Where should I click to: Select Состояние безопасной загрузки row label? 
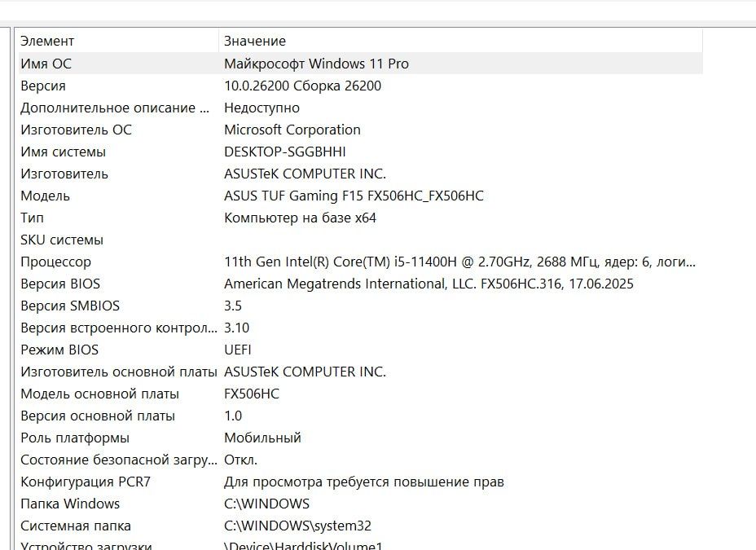[119, 460]
